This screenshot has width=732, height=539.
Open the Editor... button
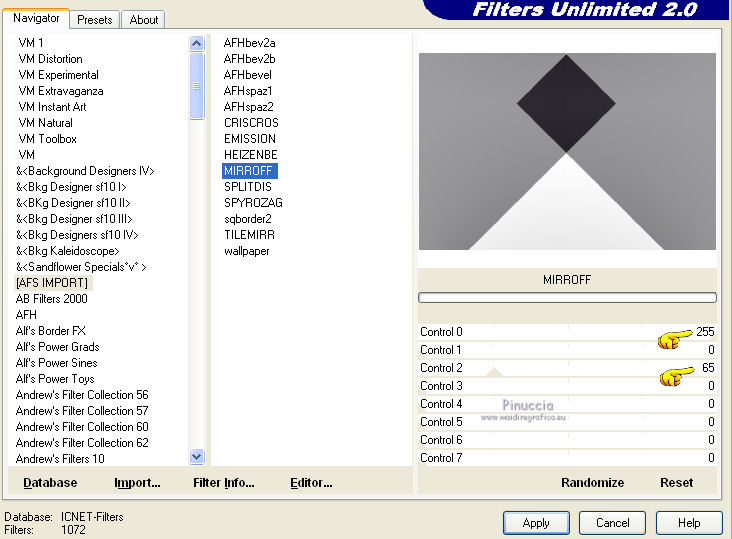coord(311,483)
